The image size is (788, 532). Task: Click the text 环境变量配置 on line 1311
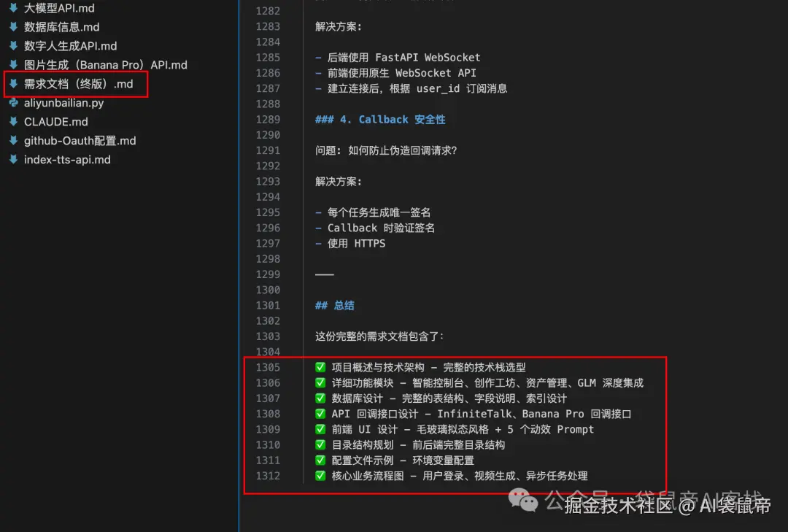[x=444, y=460]
